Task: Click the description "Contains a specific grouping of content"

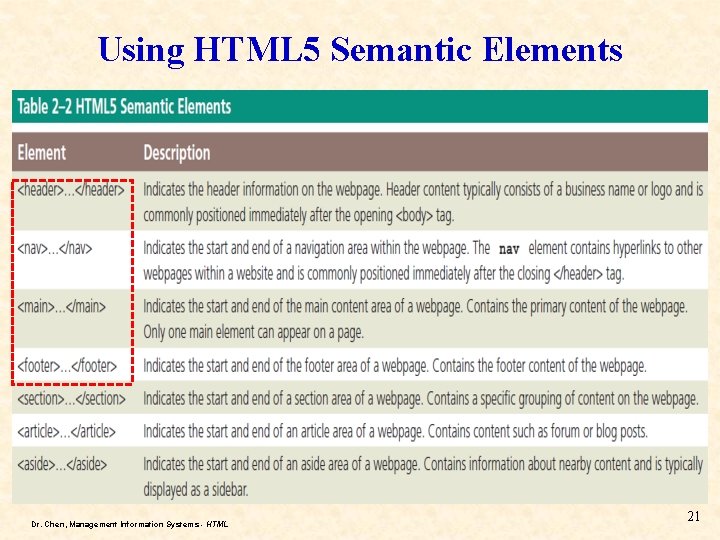Action: tap(421, 399)
